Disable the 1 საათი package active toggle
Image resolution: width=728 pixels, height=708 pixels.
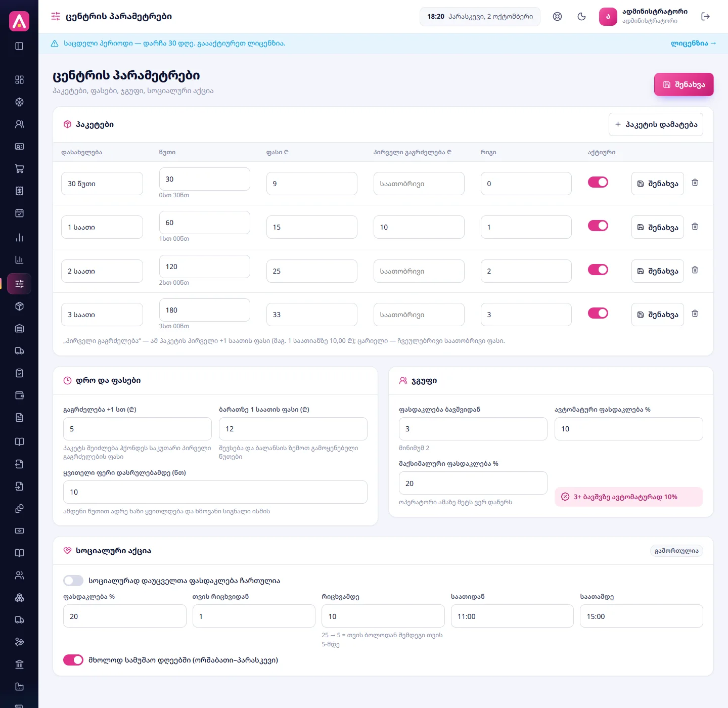click(x=598, y=226)
